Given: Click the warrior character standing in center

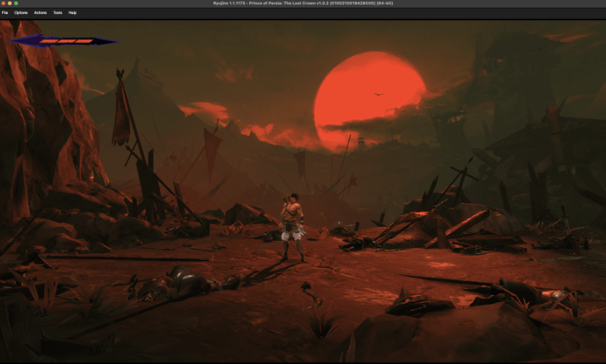Looking at the screenshot, I should coord(293,226).
